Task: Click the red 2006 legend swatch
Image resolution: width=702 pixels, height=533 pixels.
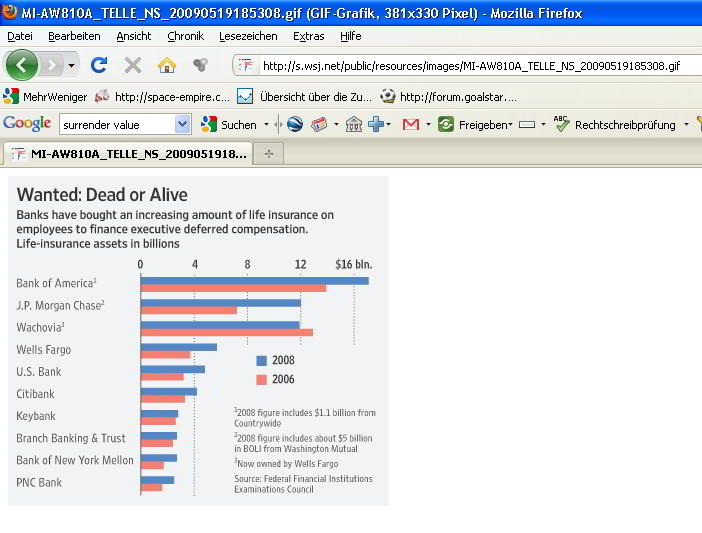Action: tap(261, 379)
